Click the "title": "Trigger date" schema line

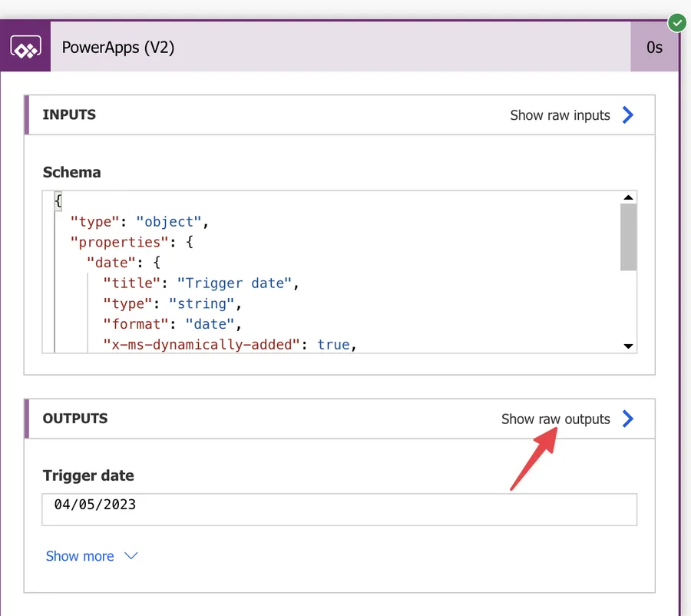200,283
